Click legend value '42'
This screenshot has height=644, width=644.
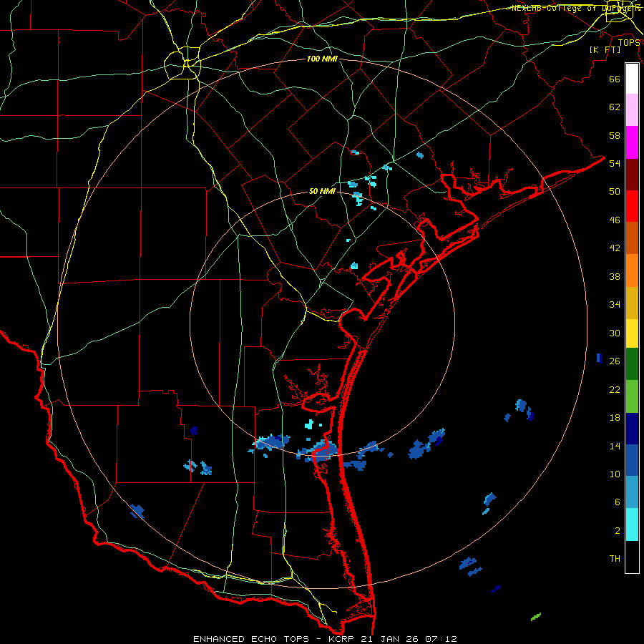click(x=615, y=248)
